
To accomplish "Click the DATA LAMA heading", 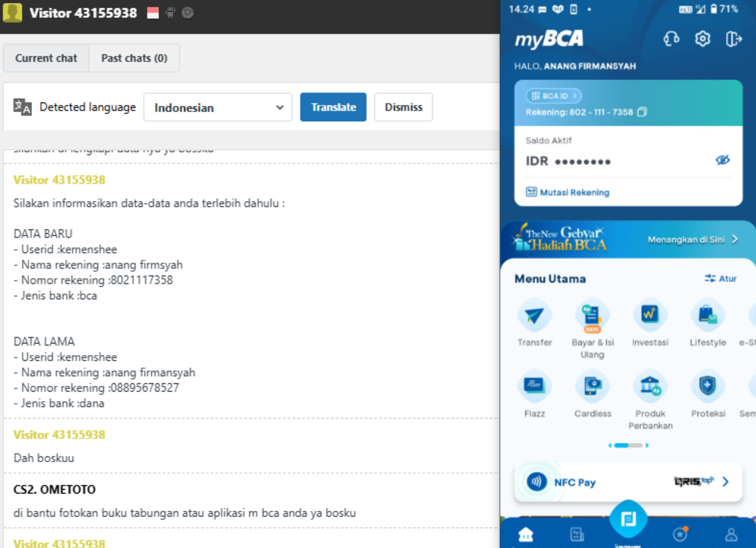I will [x=44, y=342].
